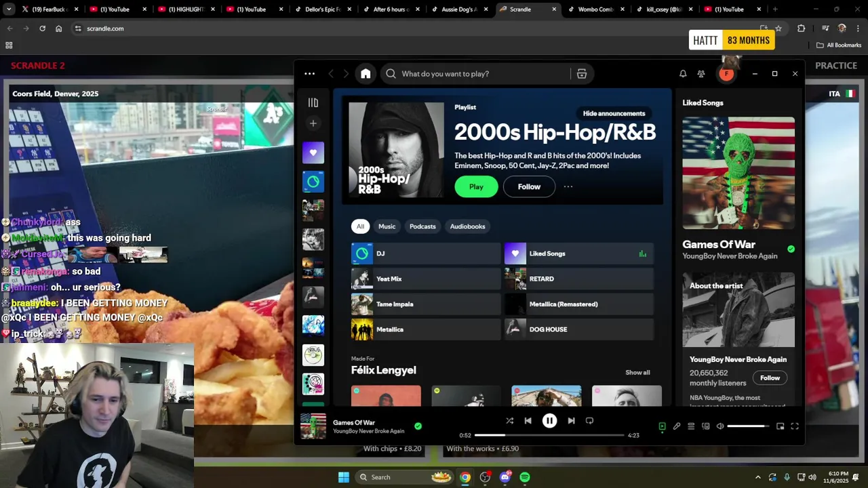
Task: Click Show all under Made For
Action: 637,373
